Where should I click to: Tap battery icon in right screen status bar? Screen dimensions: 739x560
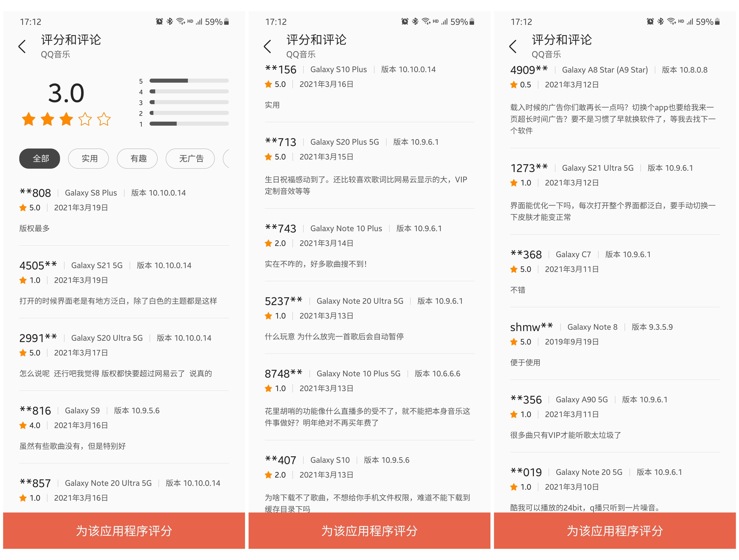point(717,22)
